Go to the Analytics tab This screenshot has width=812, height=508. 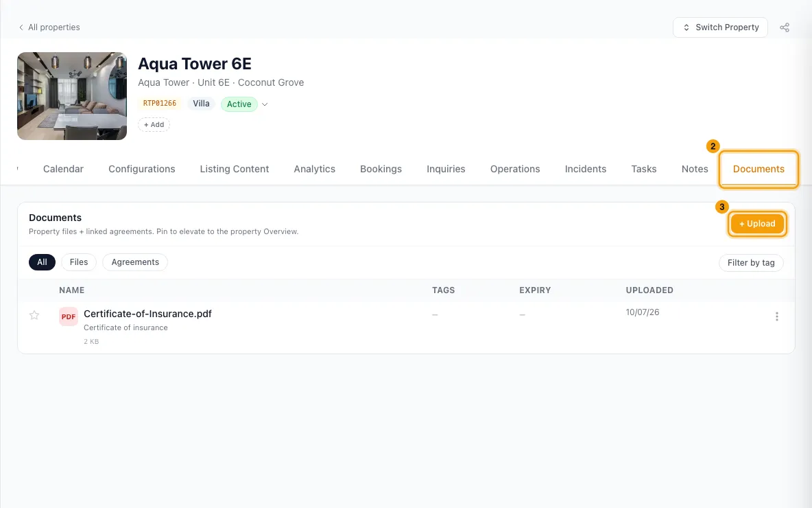[x=314, y=169]
